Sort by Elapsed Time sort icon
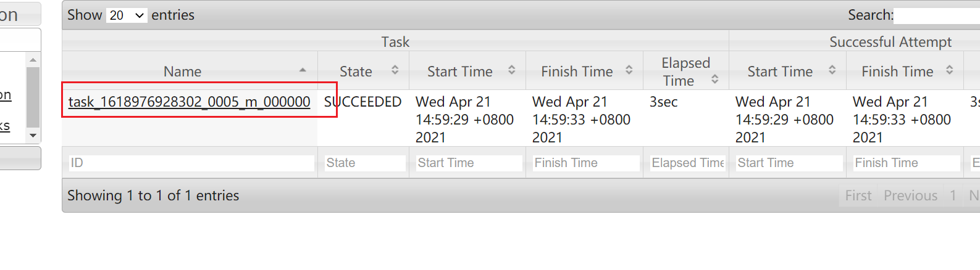This screenshot has width=980, height=270. (715, 79)
